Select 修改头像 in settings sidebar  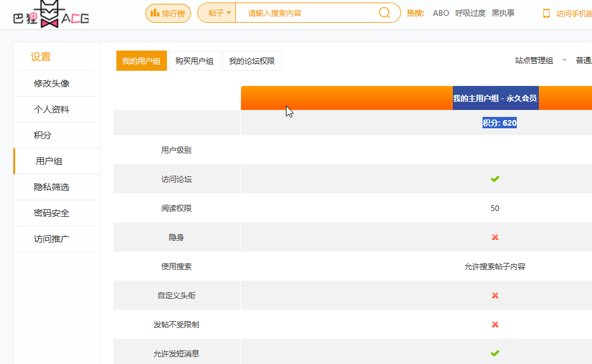pyautogui.click(x=51, y=83)
